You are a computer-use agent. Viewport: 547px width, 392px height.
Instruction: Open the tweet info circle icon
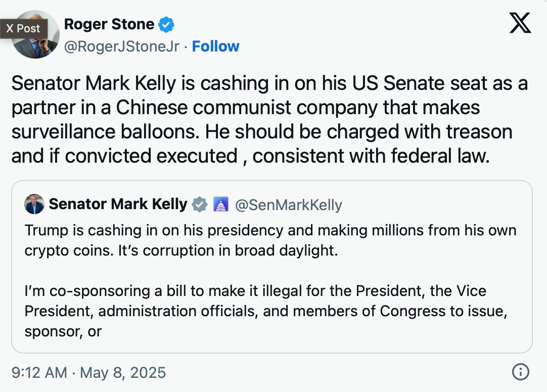pyautogui.click(x=521, y=372)
